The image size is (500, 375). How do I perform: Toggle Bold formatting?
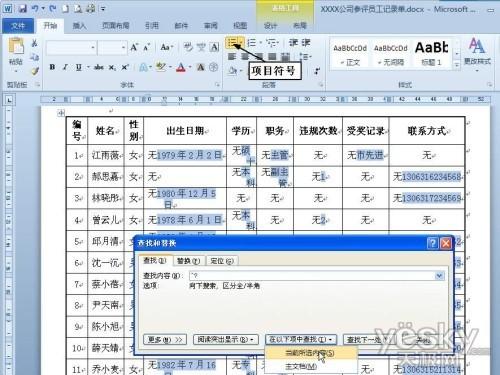[52, 67]
